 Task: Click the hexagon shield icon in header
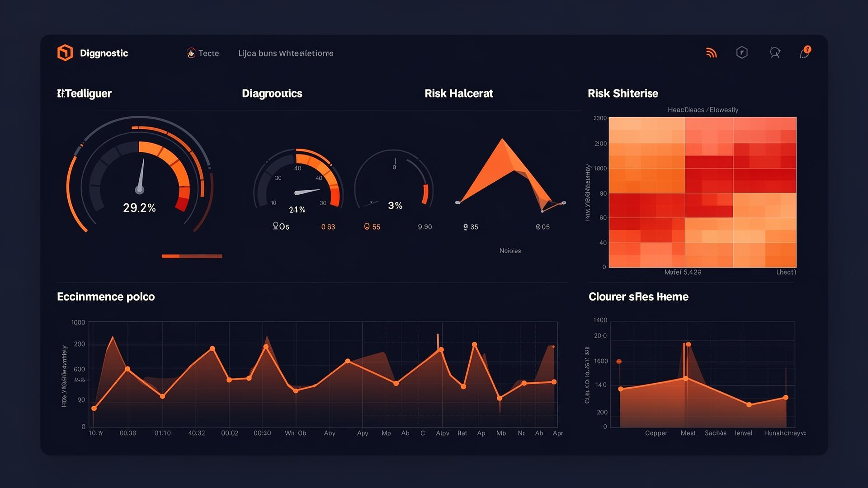click(x=742, y=53)
